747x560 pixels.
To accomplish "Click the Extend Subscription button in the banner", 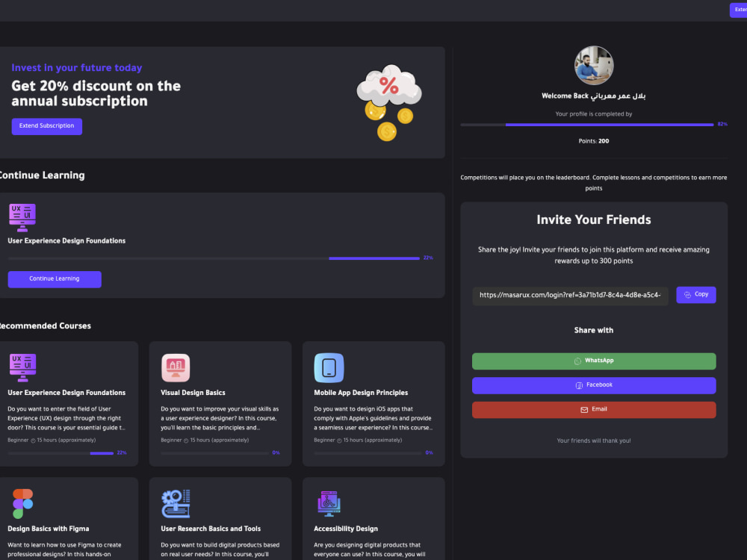I will point(46,126).
